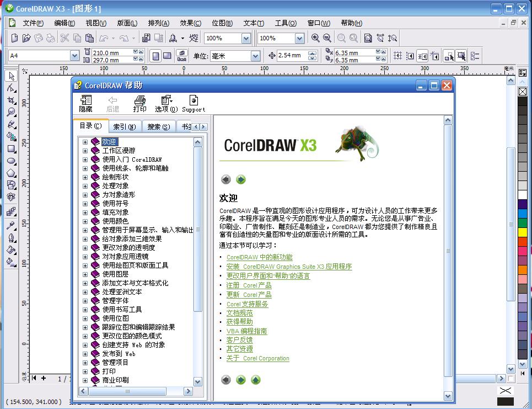Activate the Text tool (字)
This screenshot has width=532, height=409.
(11, 197)
